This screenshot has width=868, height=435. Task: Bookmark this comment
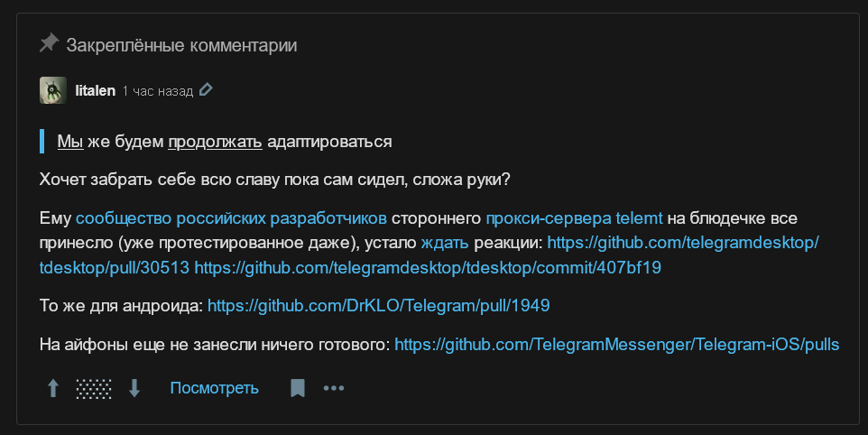click(x=297, y=388)
